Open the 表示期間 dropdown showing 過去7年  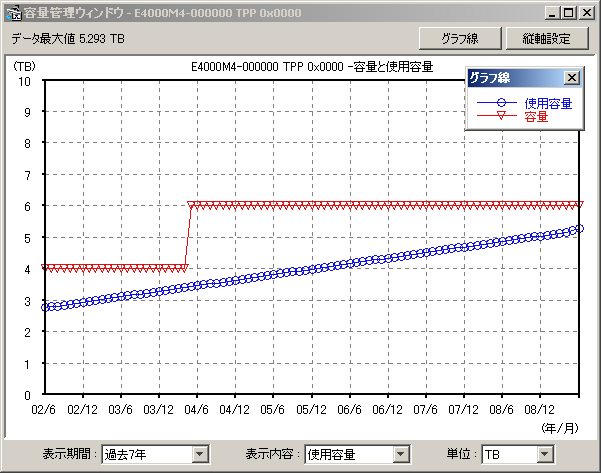pos(155,454)
